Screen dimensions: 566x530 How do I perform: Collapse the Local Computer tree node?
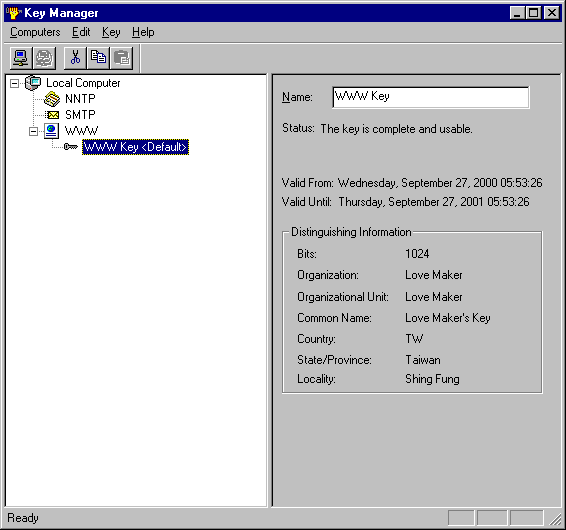[x=14, y=83]
